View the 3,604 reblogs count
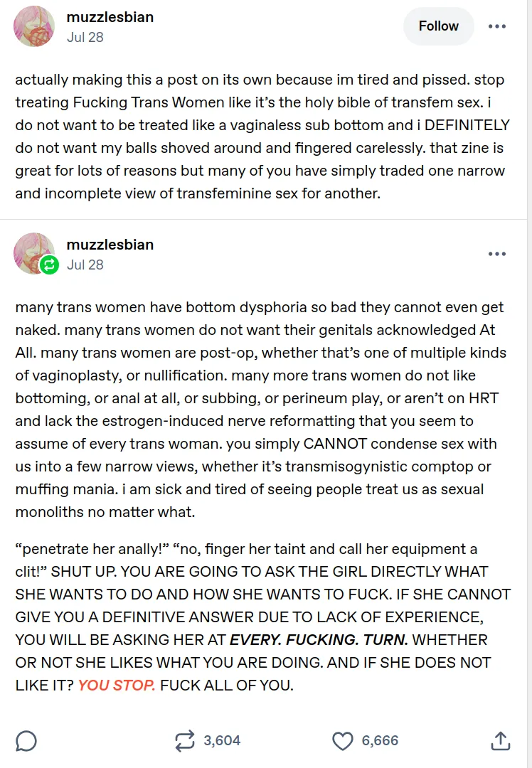Screen dimensions: 532x768 pos(222,741)
